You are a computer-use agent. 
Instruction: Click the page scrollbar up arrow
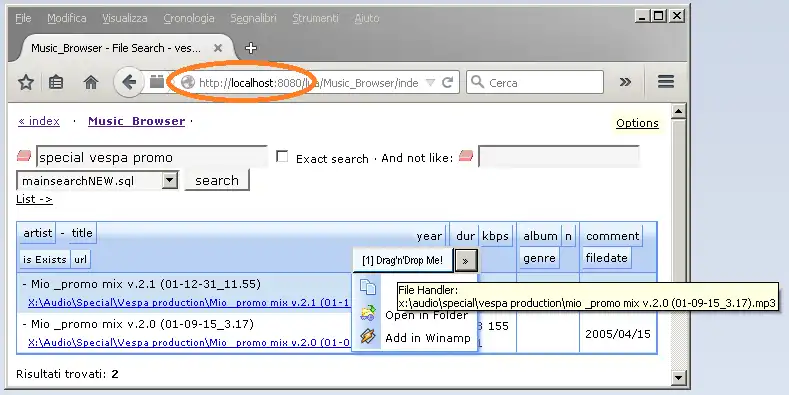(678, 111)
